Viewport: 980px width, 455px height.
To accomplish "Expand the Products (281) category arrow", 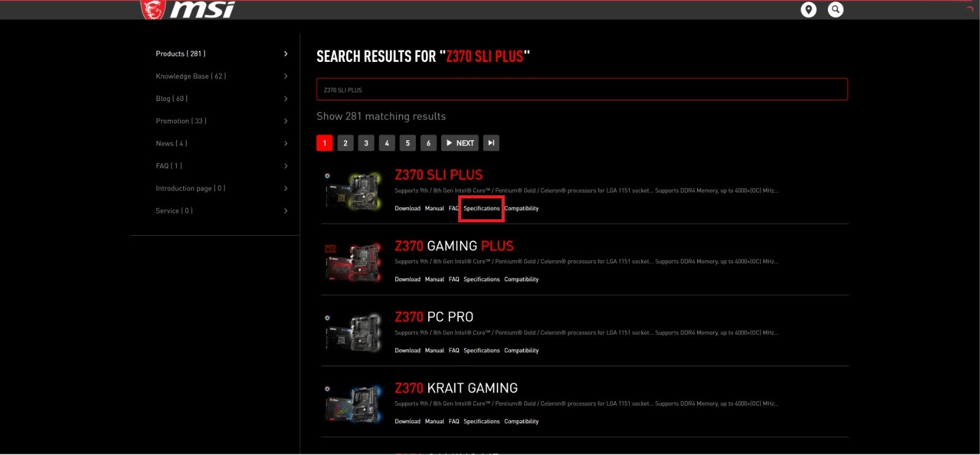I will 286,54.
